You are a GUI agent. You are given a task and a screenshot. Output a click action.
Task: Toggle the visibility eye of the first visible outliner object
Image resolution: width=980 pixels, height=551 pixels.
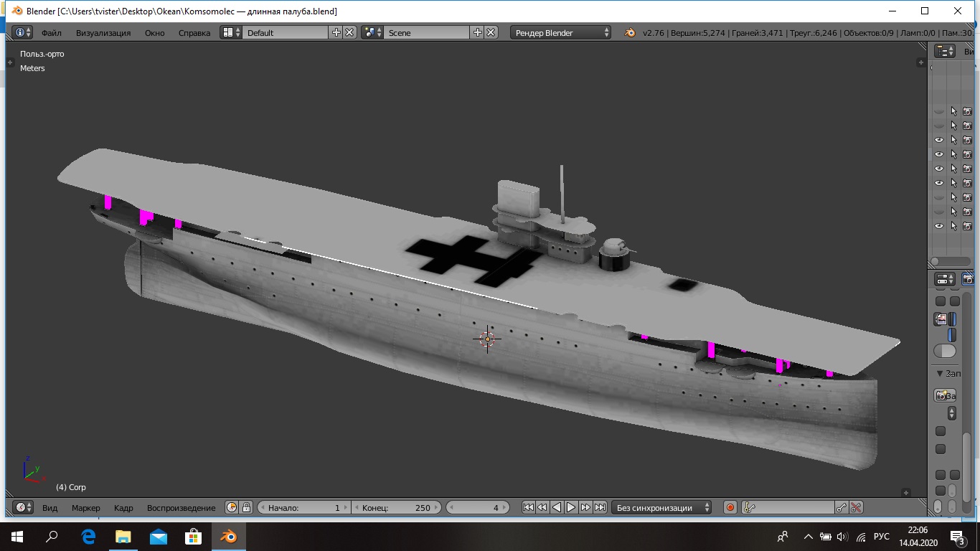[938, 140]
